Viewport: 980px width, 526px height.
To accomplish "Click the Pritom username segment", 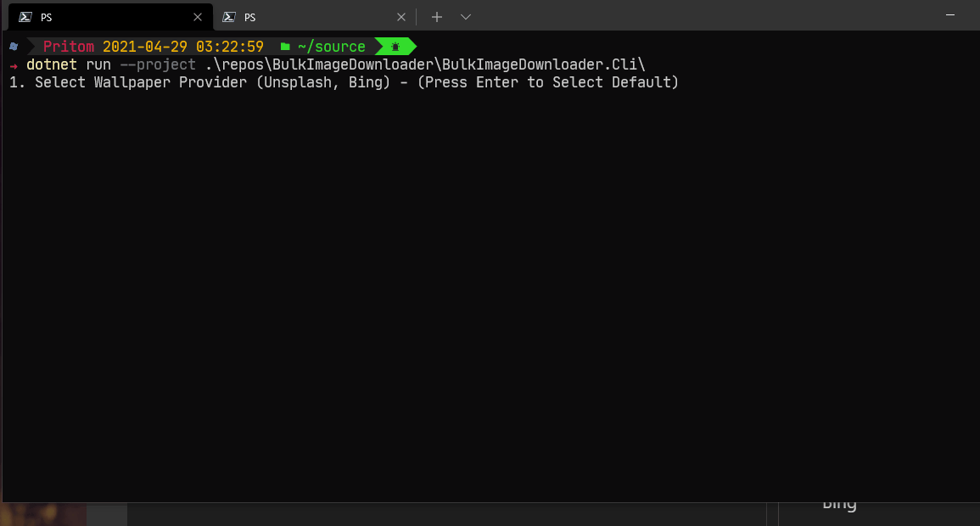I will point(68,46).
